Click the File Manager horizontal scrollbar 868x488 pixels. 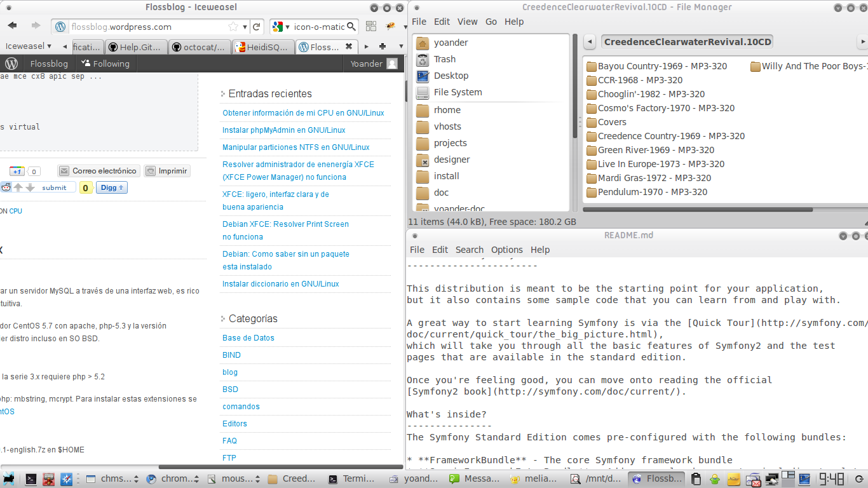click(x=697, y=209)
